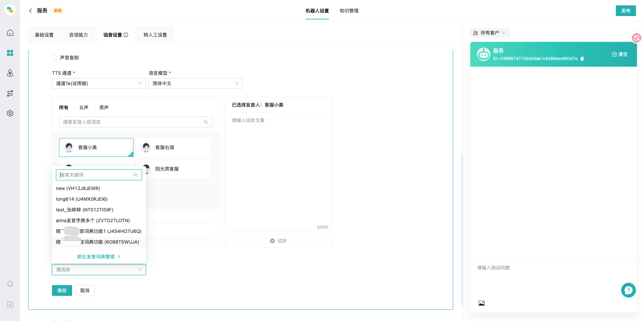Clear chat with 清空 button
Image resolution: width=644 pixels, height=321 pixels.
(x=620, y=54)
